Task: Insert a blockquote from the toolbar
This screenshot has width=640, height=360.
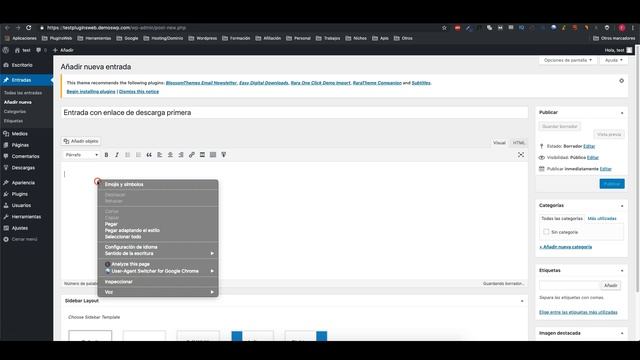Action: (x=149, y=155)
